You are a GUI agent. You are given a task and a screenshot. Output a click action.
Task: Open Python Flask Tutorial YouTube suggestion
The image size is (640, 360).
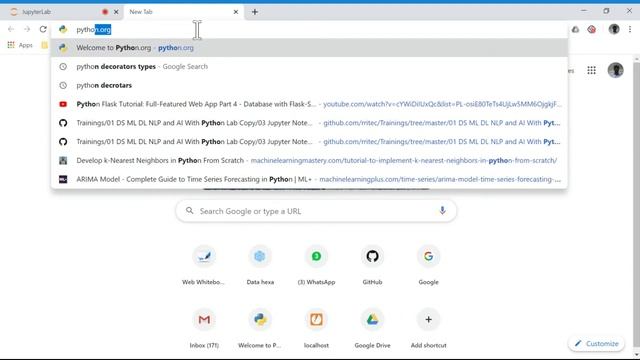309,104
